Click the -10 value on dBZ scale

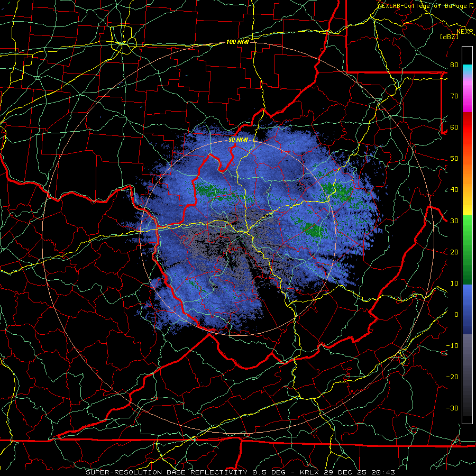(452, 346)
